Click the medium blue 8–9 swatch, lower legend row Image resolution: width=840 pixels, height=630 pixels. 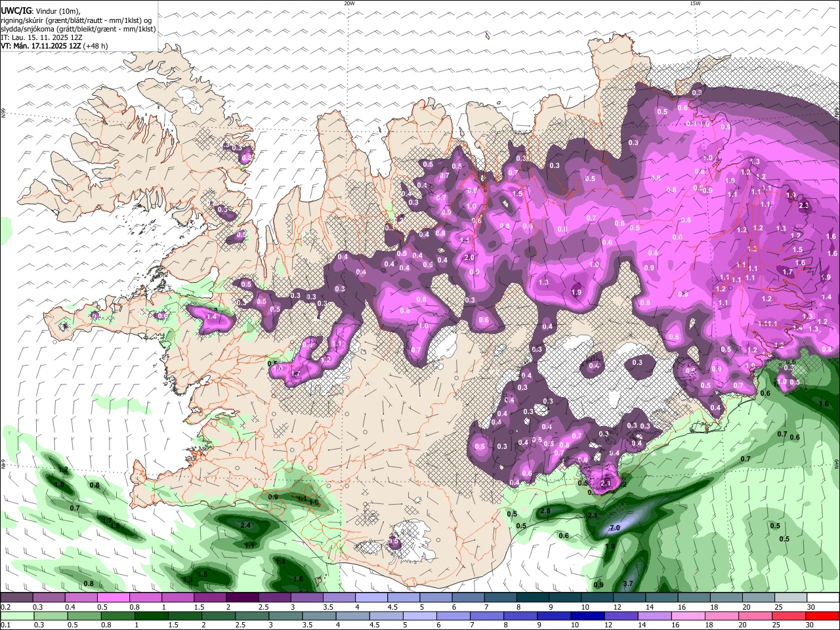point(519,616)
